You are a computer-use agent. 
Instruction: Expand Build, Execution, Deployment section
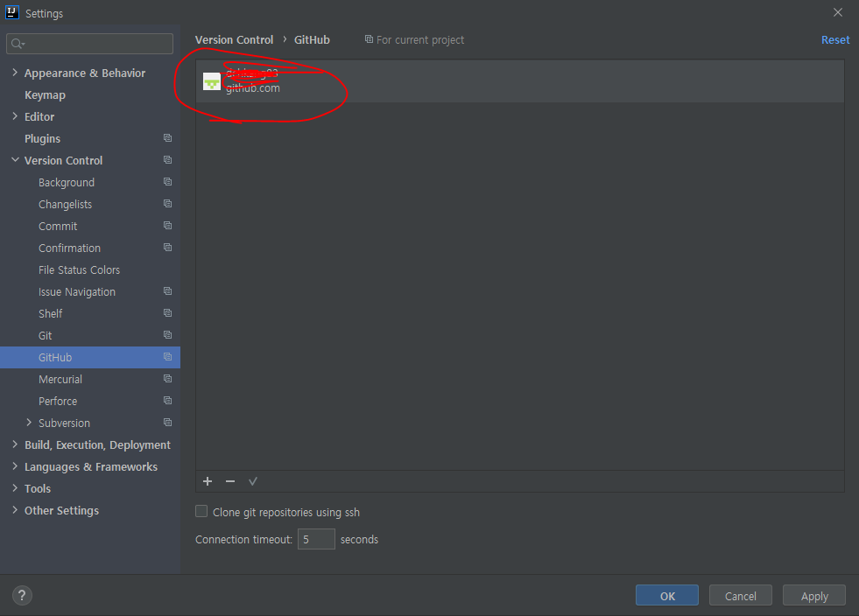pos(15,444)
